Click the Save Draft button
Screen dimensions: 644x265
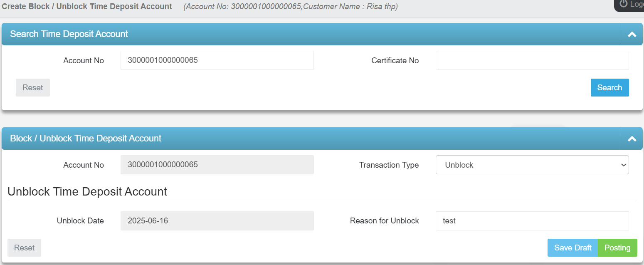(572, 248)
